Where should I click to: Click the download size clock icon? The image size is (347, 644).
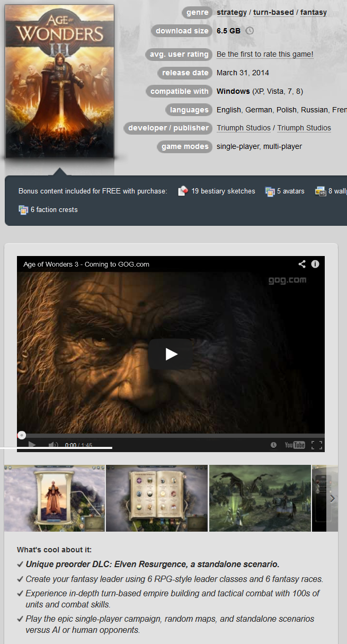coord(250,31)
